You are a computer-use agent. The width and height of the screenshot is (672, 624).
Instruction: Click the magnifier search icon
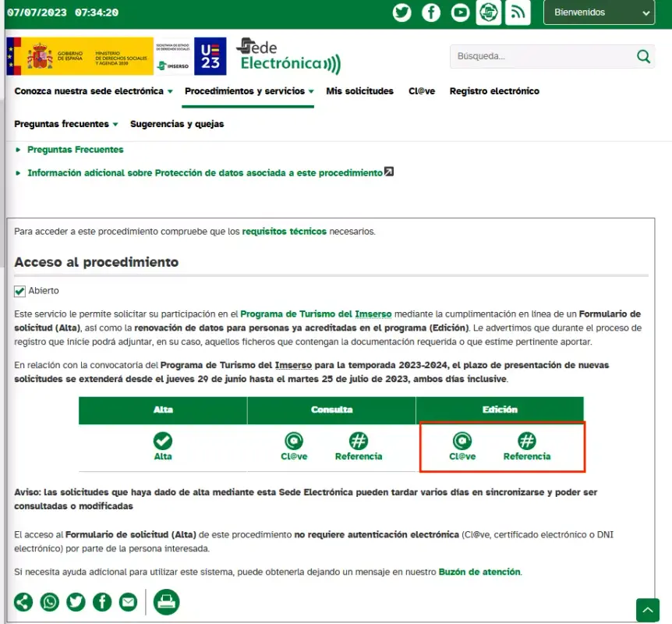pyautogui.click(x=643, y=56)
